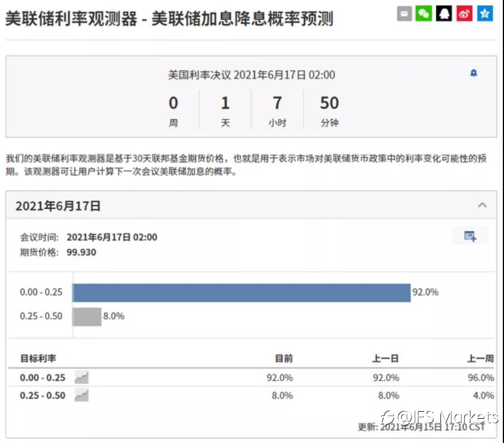Click the 2021年6月17日 section header

click(x=251, y=205)
